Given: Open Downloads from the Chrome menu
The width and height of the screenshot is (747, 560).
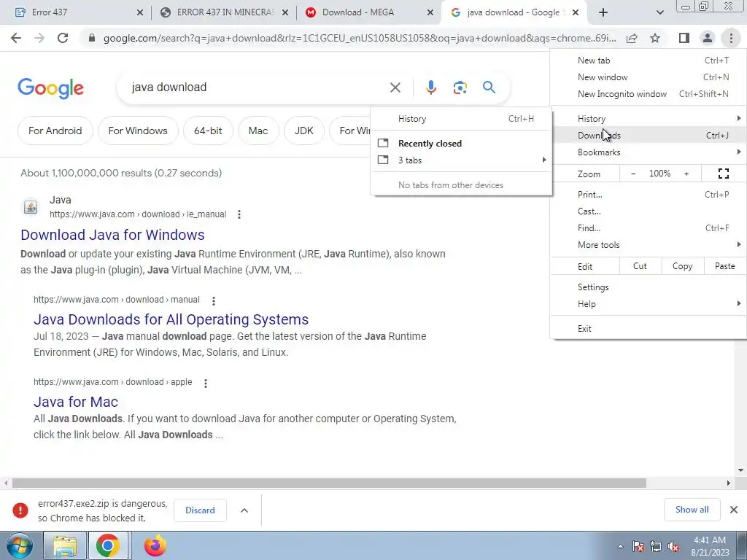Looking at the screenshot, I should 649,136.
